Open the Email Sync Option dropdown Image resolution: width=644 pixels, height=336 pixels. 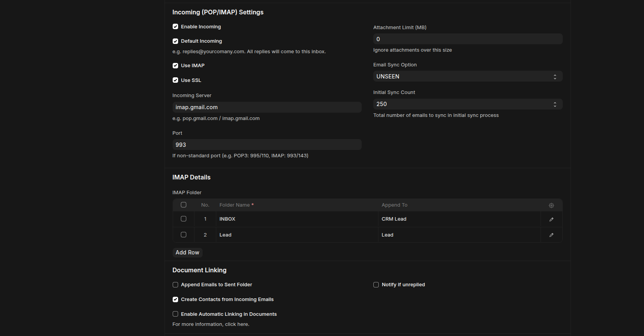pyautogui.click(x=467, y=77)
